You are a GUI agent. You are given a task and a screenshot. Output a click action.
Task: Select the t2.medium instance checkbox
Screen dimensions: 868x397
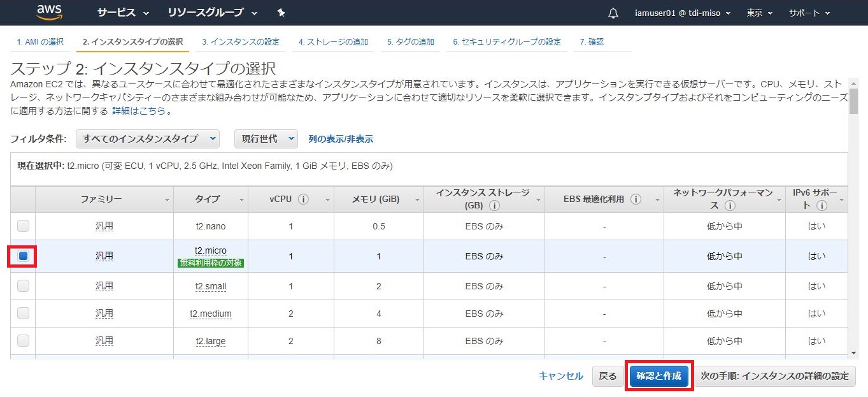[x=23, y=313]
